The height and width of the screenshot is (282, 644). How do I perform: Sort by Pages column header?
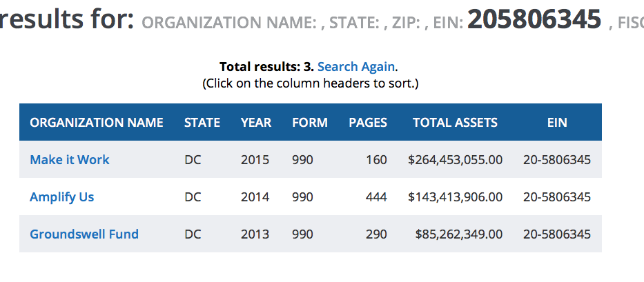point(368,123)
